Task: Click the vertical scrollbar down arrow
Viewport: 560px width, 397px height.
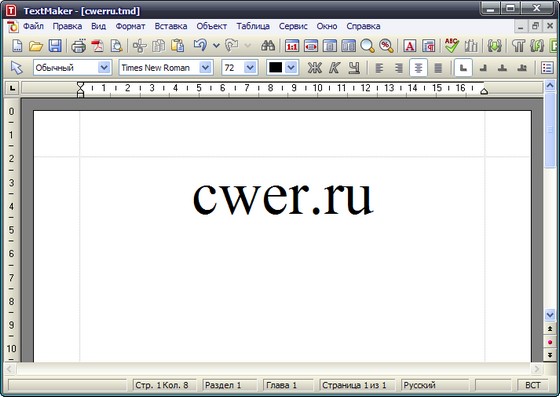Action: point(550,315)
